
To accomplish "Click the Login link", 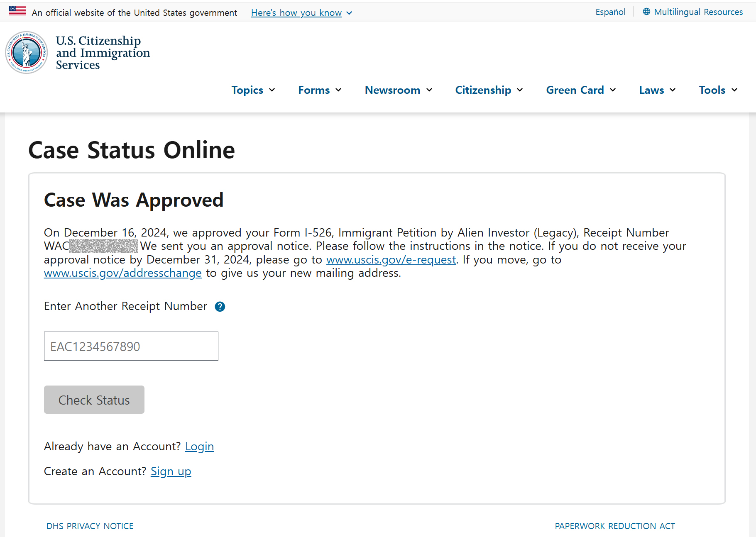I will click(200, 447).
